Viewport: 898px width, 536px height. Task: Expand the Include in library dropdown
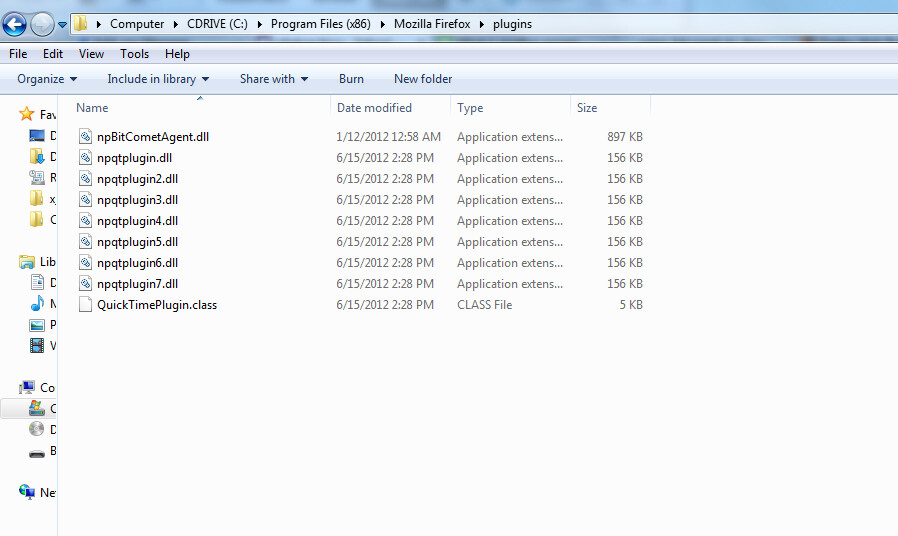coord(158,79)
